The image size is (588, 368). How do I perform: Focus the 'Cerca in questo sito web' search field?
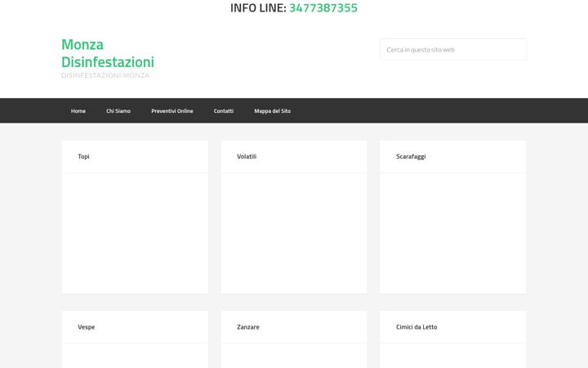453,50
